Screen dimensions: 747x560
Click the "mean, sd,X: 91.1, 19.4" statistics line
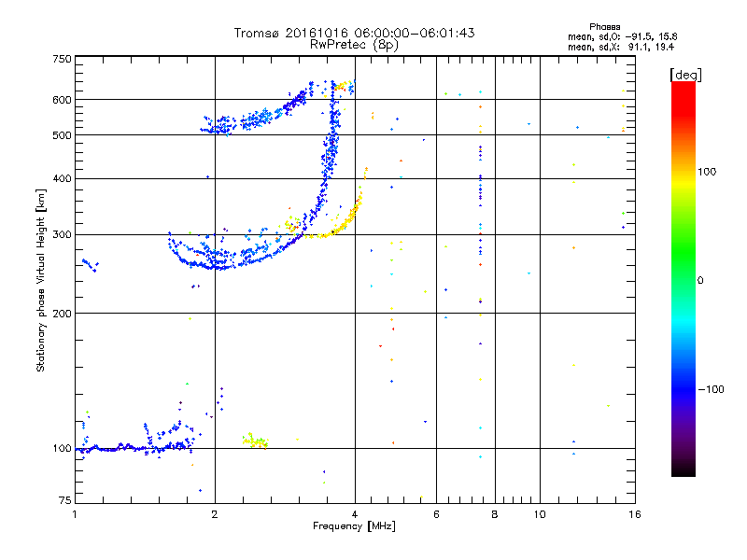tap(621, 47)
